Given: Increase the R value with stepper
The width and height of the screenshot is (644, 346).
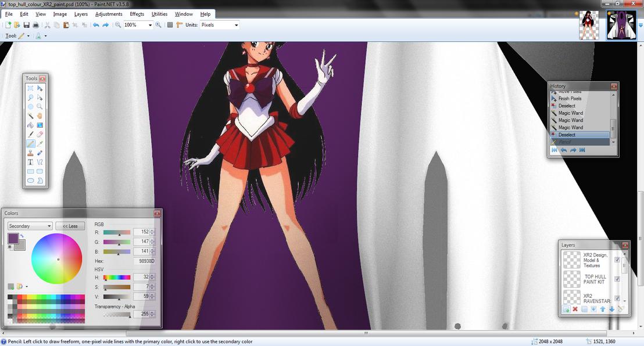Looking at the screenshot, I should pos(152,230).
